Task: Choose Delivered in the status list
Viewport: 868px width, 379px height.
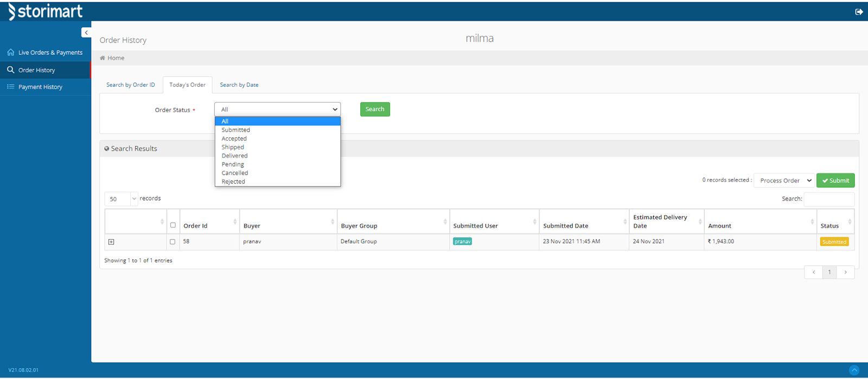Action: (x=278, y=156)
